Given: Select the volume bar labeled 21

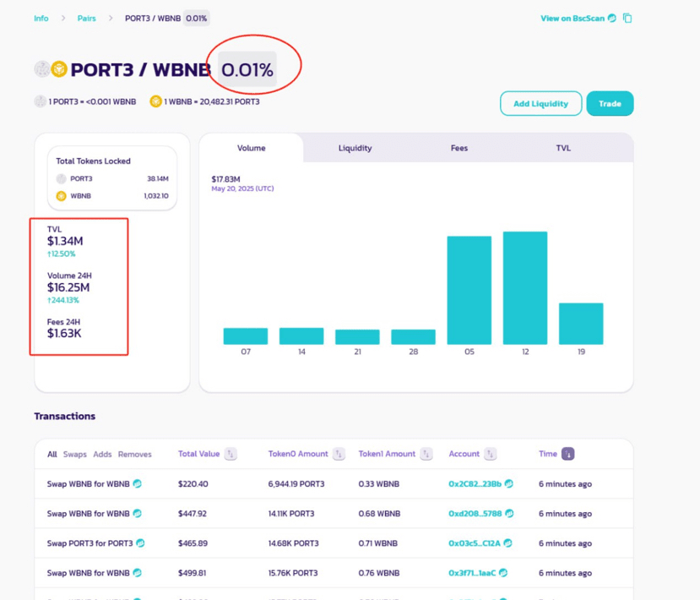Looking at the screenshot, I should [x=357, y=337].
